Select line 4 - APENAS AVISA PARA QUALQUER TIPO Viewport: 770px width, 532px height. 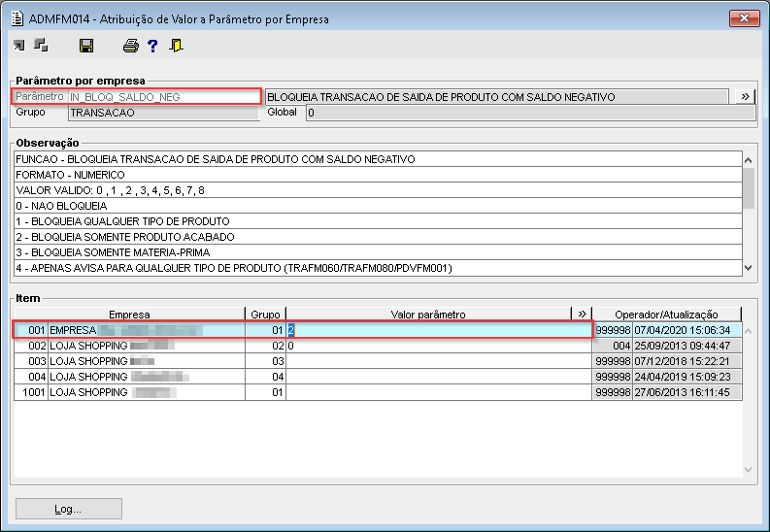(x=378, y=268)
